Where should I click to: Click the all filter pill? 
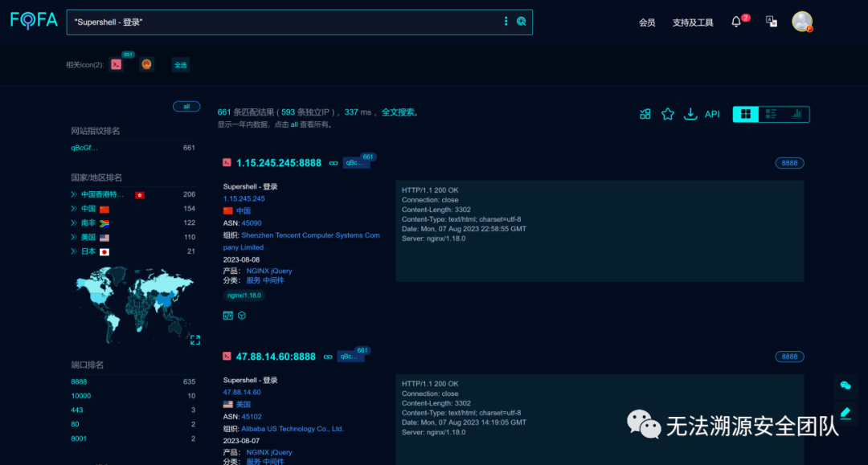coord(186,106)
